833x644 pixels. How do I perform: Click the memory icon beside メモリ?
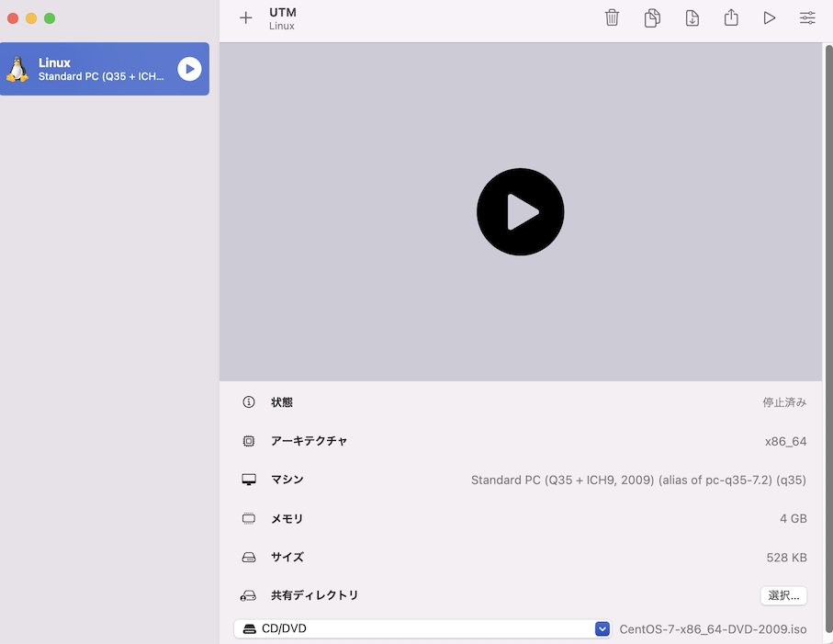pos(249,519)
